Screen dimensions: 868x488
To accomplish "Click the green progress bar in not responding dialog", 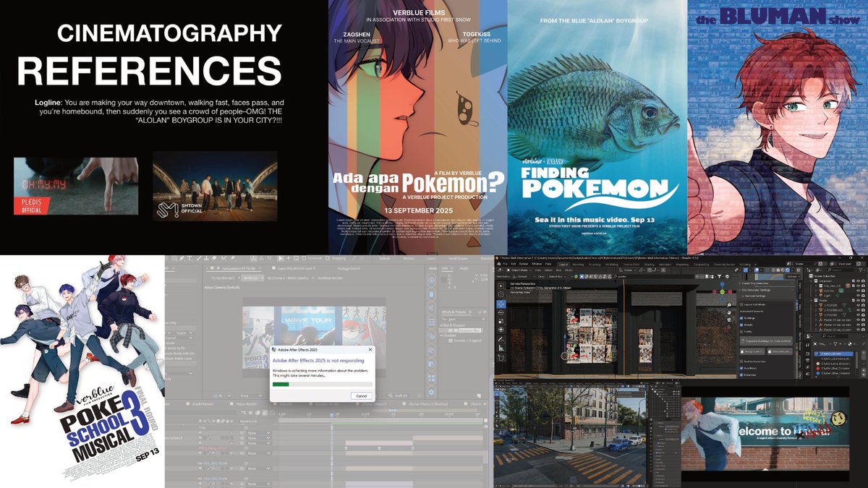I will [x=281, y=385].
